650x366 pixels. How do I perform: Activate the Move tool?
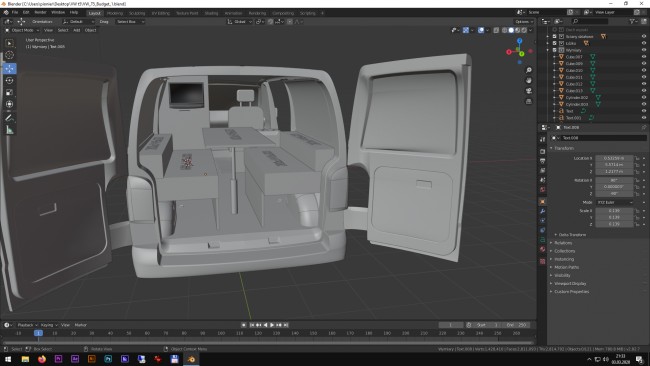click(x=10, y=68)
